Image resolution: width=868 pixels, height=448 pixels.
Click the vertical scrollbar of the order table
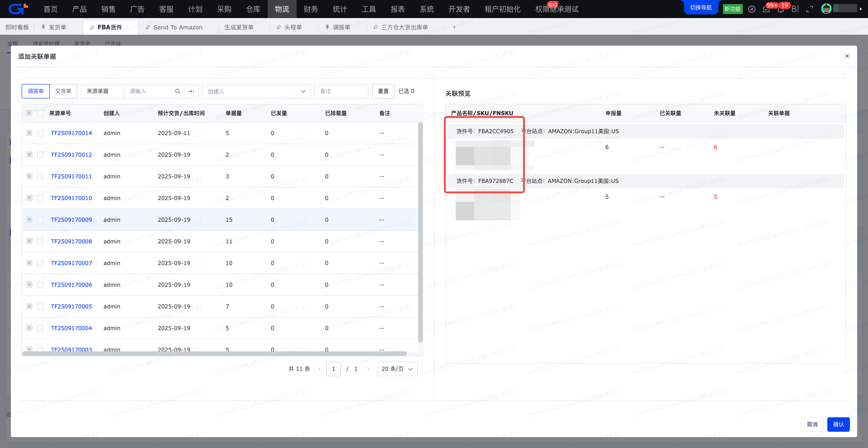pyautogui.click(x=420, y=233)
